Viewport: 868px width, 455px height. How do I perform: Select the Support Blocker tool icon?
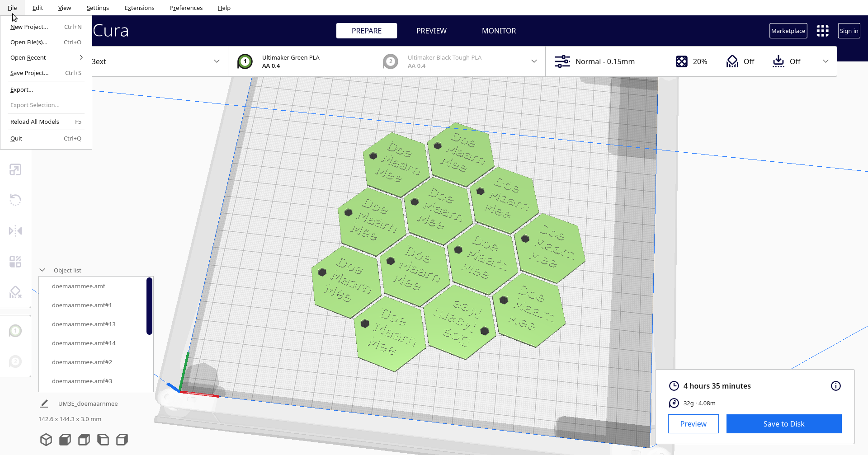(x=15, y=292)
